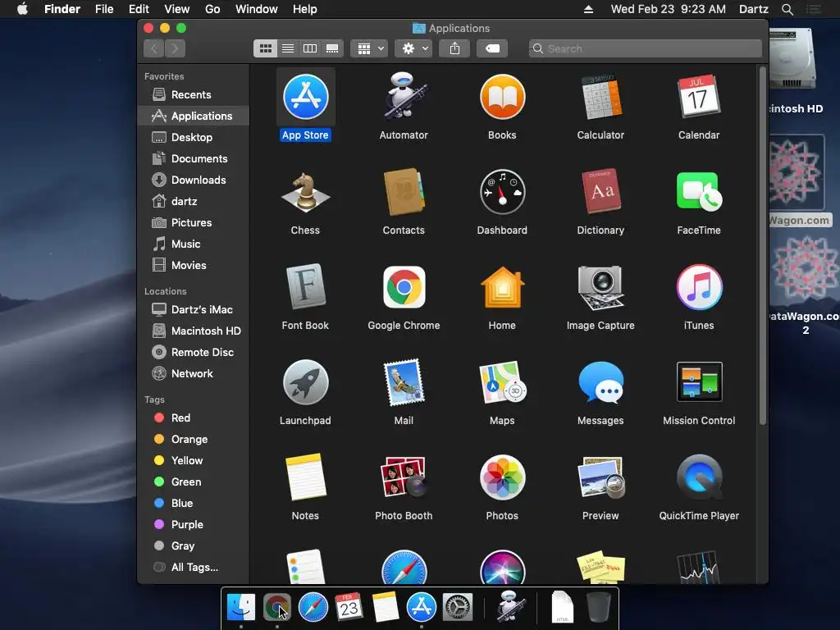
Task: Open Trash in the Dock
Action: coord(599,607)
